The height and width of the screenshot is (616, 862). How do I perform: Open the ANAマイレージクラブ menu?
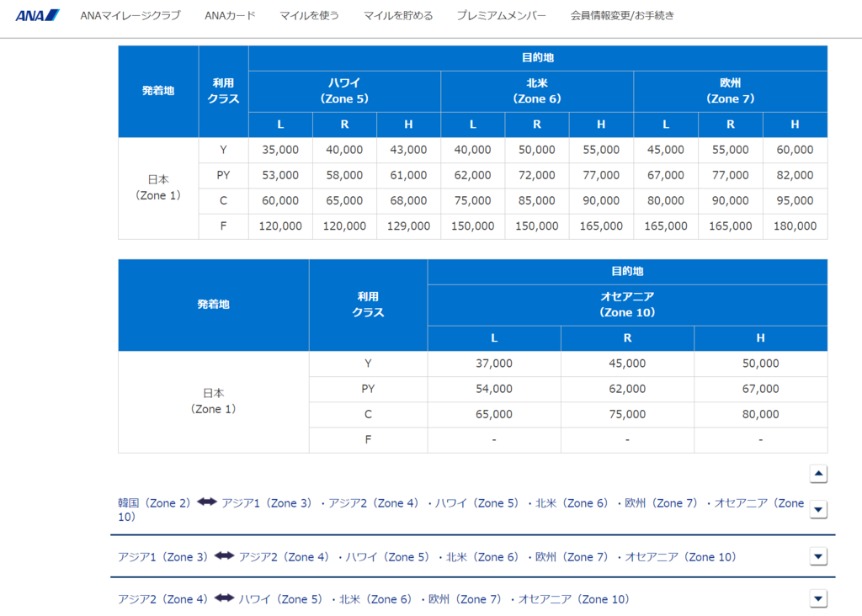coord(130,14)
